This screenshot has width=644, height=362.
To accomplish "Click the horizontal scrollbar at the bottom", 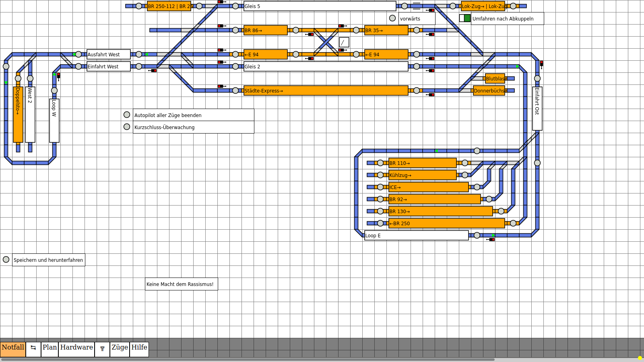I will pos(248,360).
